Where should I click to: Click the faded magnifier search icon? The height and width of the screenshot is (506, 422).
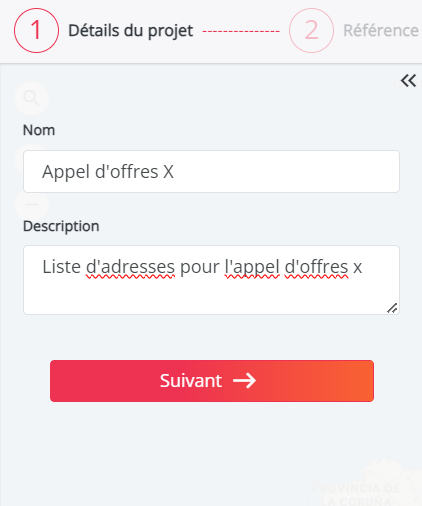[31, 98]
